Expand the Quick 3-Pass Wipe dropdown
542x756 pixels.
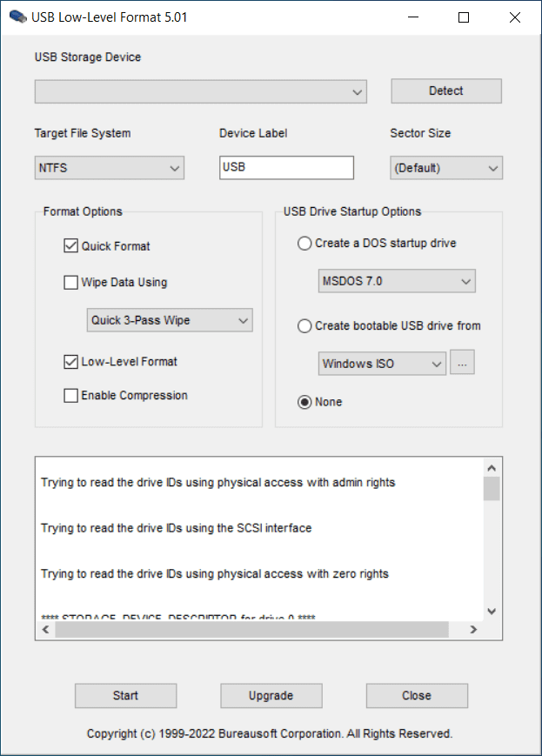pos(170,320)
